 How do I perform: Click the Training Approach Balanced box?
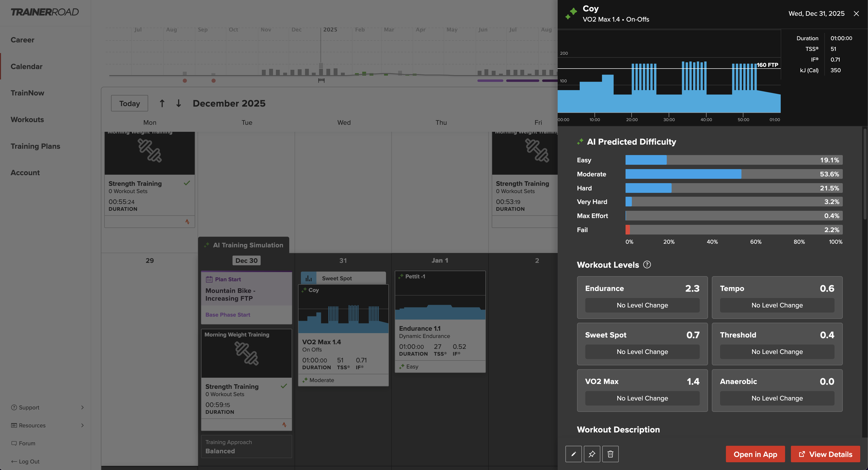coord(246,446)
